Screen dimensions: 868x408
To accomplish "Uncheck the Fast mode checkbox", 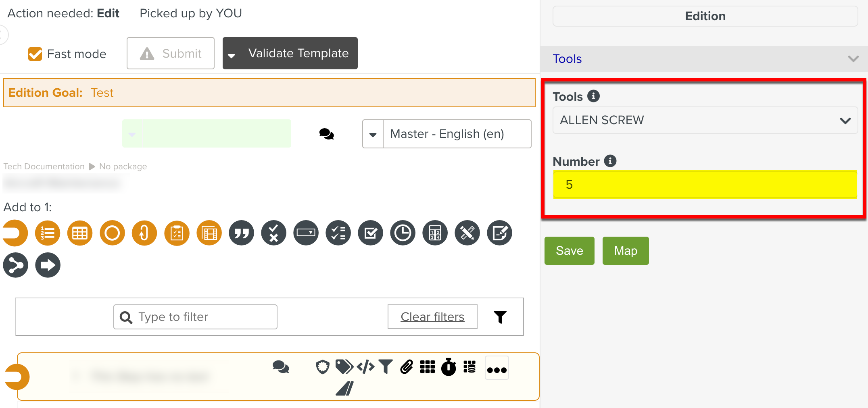I will (35, 54).
